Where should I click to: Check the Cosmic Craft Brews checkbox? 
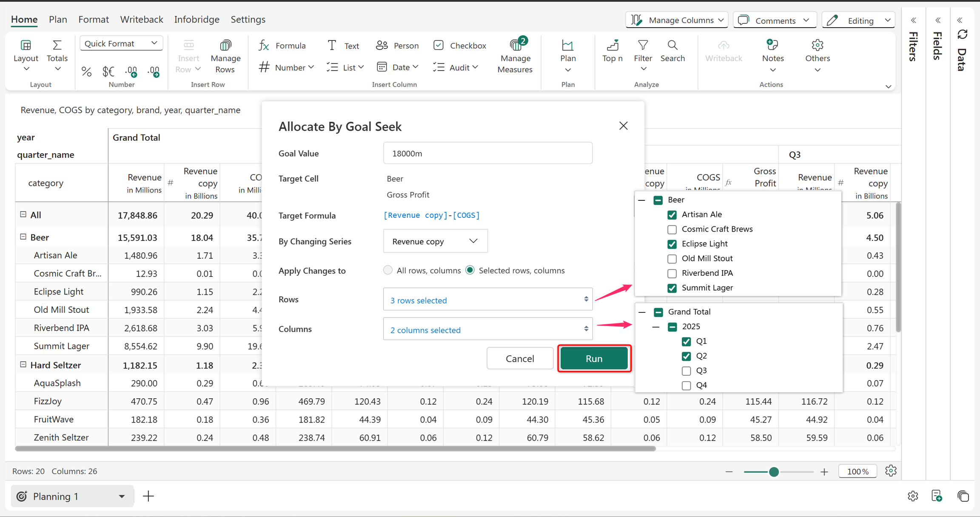[672, 229]
